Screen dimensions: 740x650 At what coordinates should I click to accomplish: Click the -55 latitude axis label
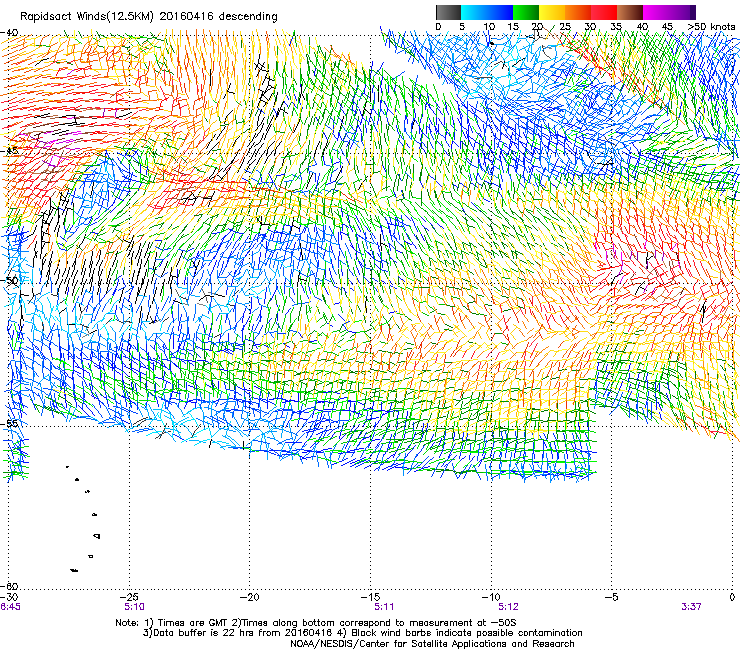(9, 423)
